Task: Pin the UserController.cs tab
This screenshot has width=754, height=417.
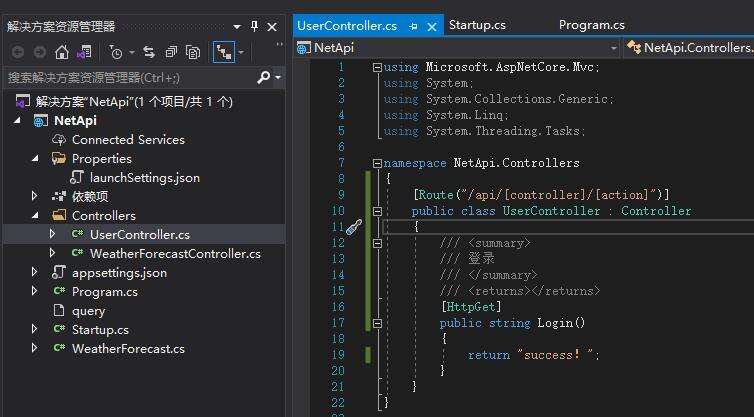Action: (413, 27)
